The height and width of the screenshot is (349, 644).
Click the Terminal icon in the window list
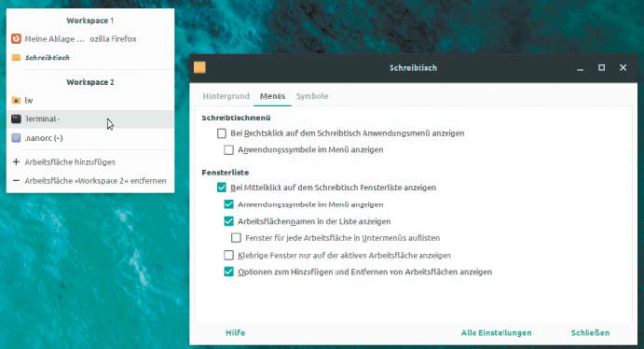16,119
